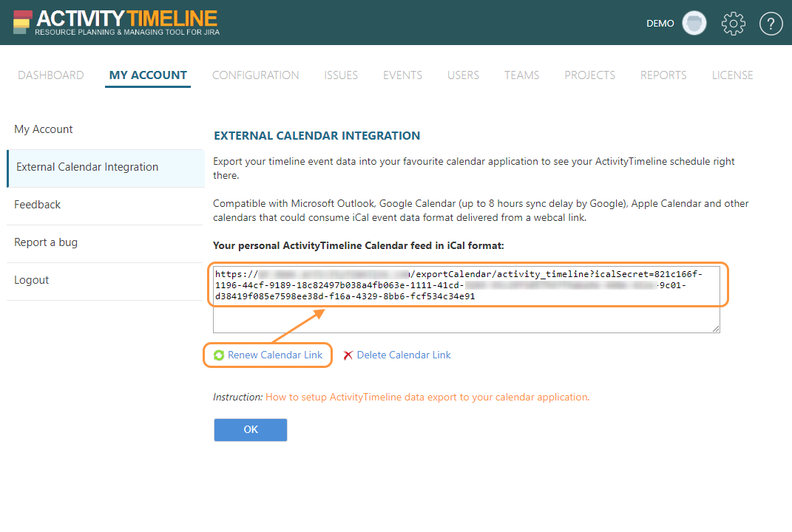Click the green renew icon
792x532 pixels.
click(219, 355)
